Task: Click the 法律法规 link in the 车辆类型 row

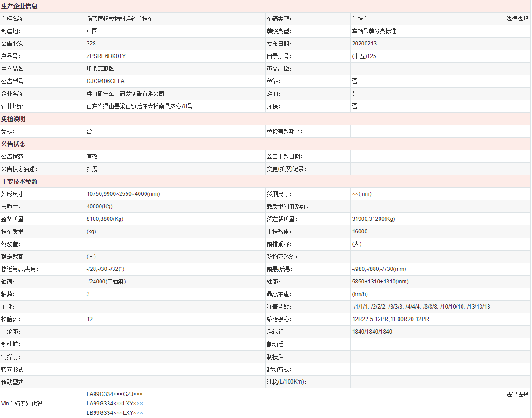Action: [x=517, y=19]
